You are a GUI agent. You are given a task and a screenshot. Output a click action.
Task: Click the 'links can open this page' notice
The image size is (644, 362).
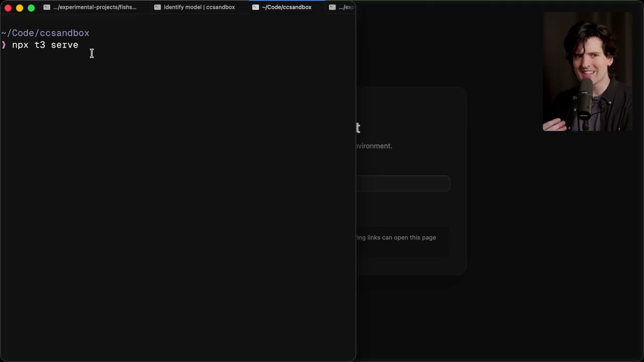coord(396,237)
